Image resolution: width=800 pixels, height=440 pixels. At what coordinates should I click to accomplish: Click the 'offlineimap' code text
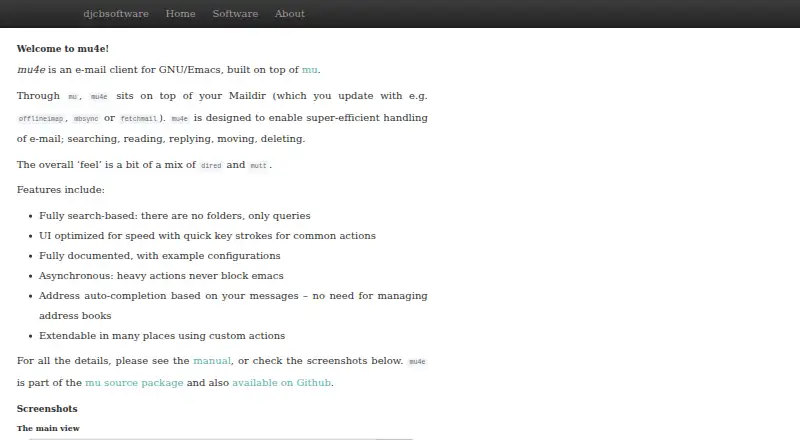coord(41,118)
